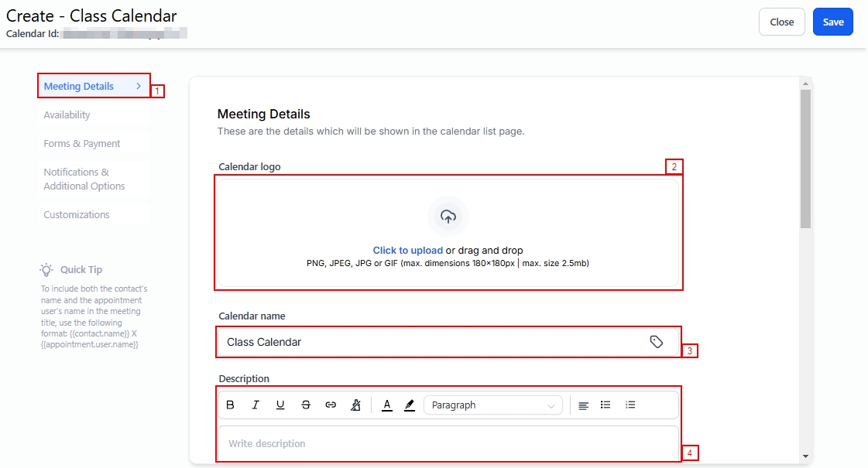The height and width of the screenshot is (468, 868).
Task: Pick a text font color
Action: [387, 405]
